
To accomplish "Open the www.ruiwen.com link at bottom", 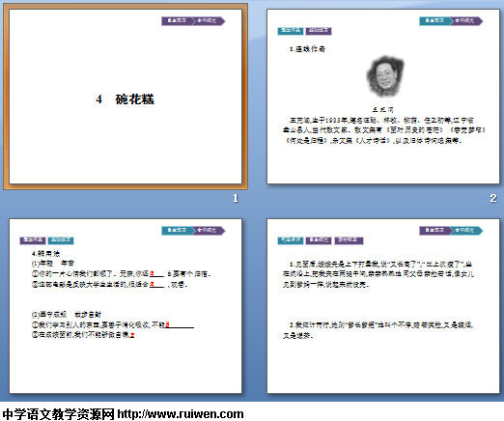I will [181, 414].
